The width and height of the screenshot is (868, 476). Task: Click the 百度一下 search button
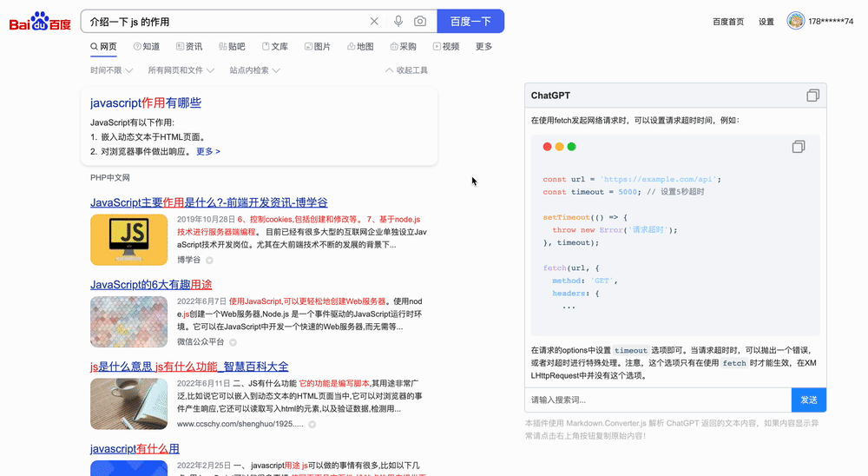[470, 21]
